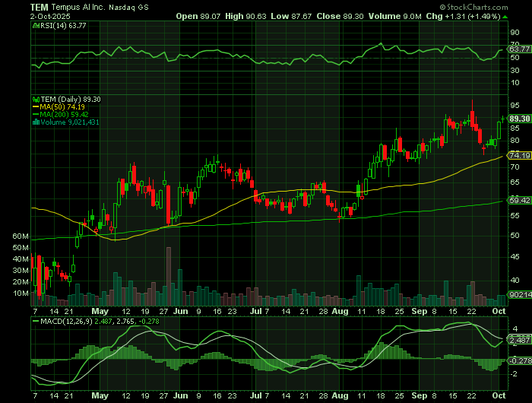This screenshot has height=403, width=532.
Task: Click the MACD(12,26,9) legend label
Action: click(66, 321)
